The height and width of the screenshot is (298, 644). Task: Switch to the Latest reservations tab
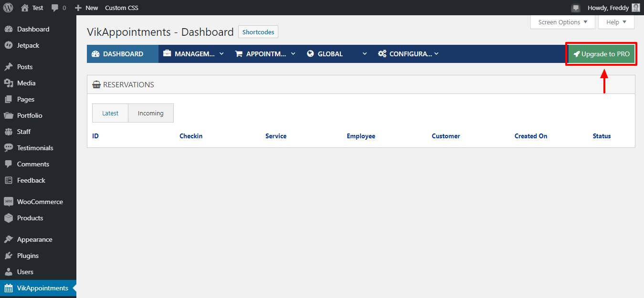click(110, 113)
